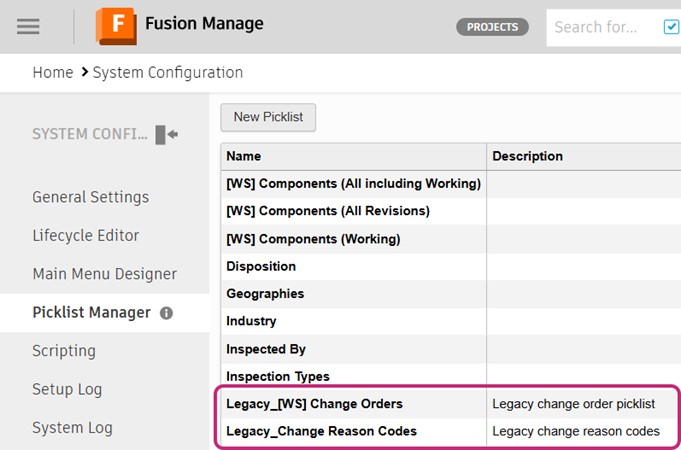Screen dimensions: 681x450
Task: Open Legacy_Change Reason Codes picklist
Action: pyautogui.click(x=321, y=432)
